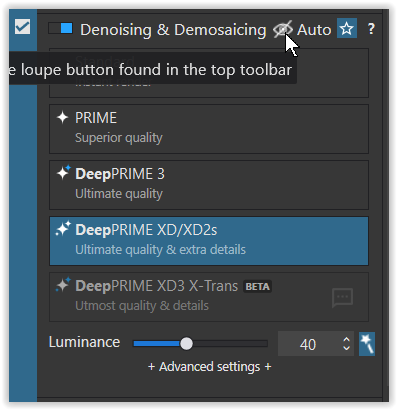
Task: Select DeepPRIME XD3 X-Trans beta option
Action: (209, 297)
